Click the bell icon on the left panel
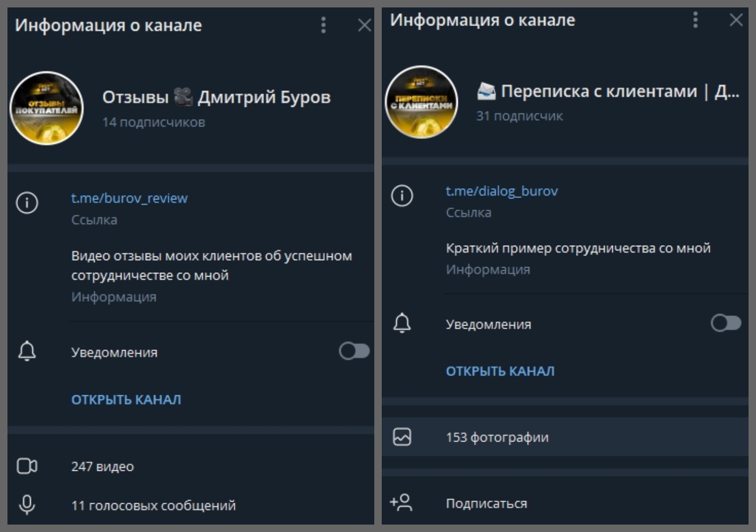This screenshot has width=756, height=532. point(27,351)
